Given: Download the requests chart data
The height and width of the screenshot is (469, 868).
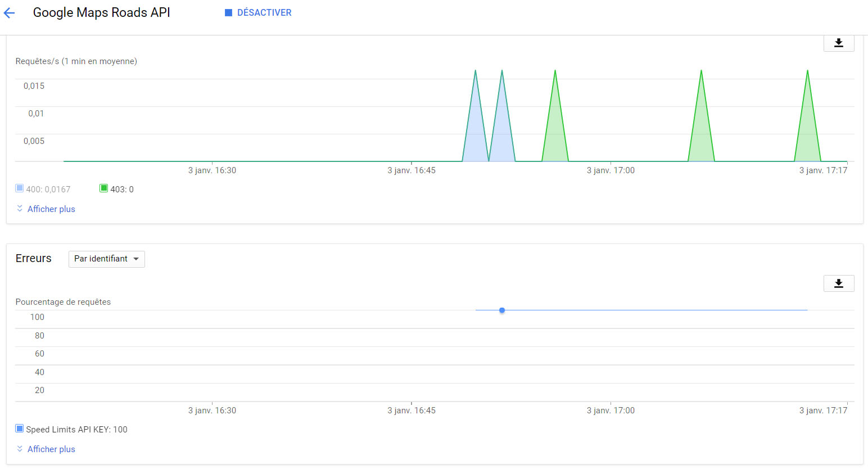Looking at the screenshot, I should pyautogui.click(x=838, y=43).
